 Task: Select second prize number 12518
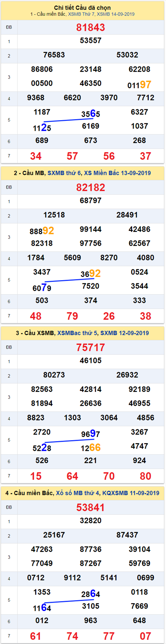coord(54,215)
